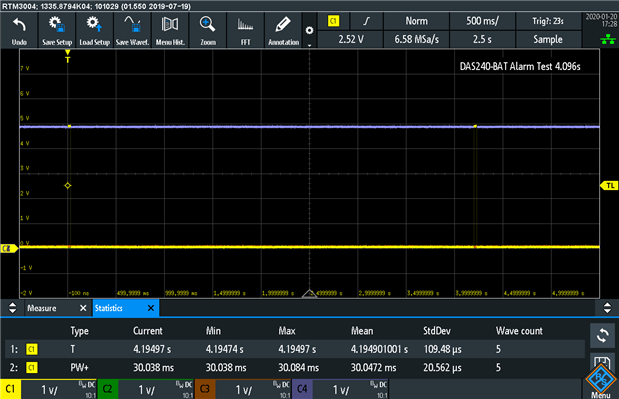Click the yellow C1 trigger source indicator

(x=334, y=21)
